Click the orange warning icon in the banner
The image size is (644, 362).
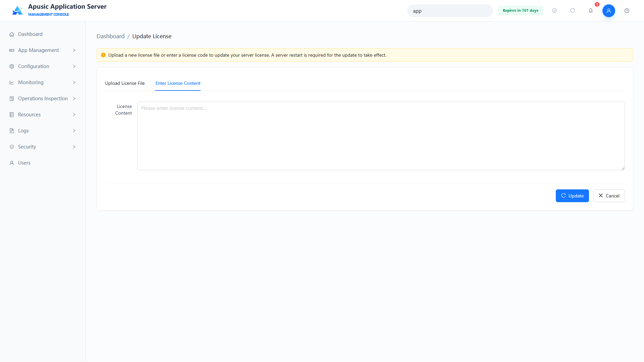[x=103, y=55]
